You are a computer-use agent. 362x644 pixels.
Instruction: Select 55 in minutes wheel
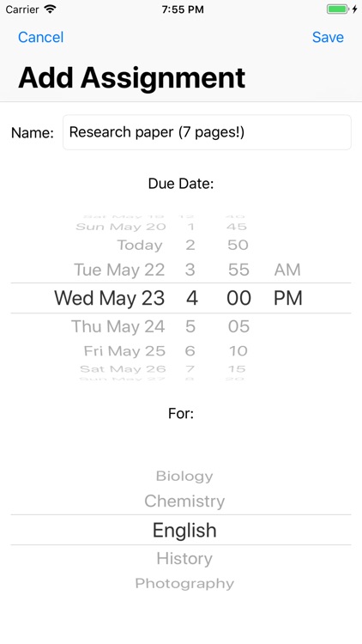[238, 270]
